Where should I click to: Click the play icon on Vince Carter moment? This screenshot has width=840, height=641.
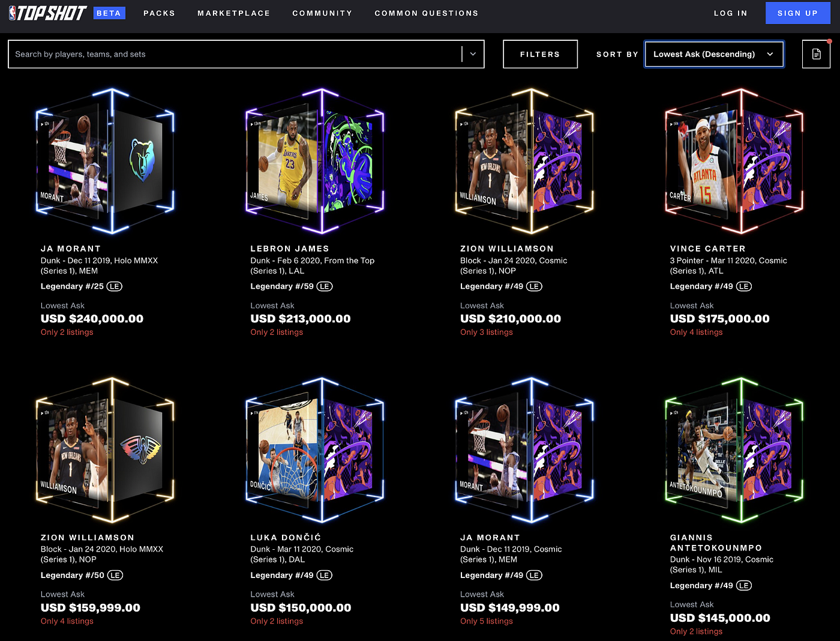point(671,124)
